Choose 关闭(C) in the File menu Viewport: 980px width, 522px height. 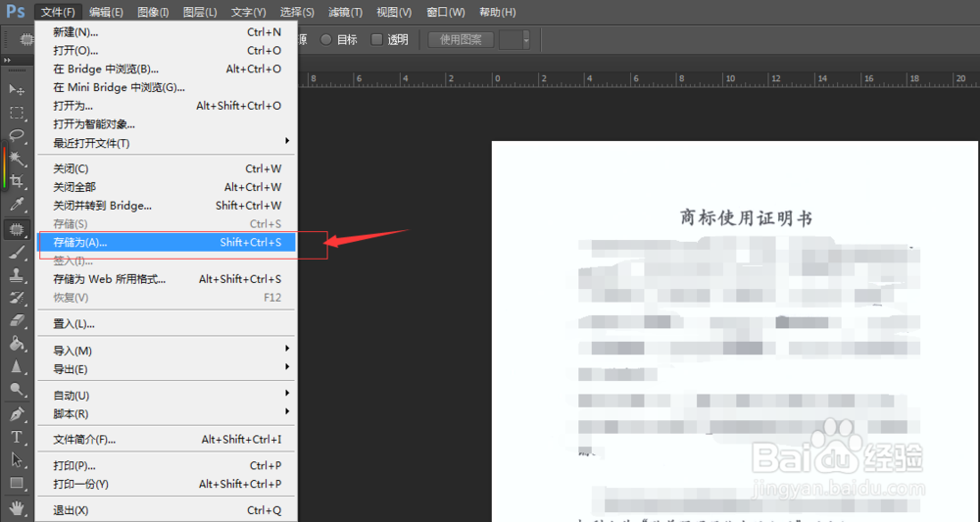(x=167, y=168)
